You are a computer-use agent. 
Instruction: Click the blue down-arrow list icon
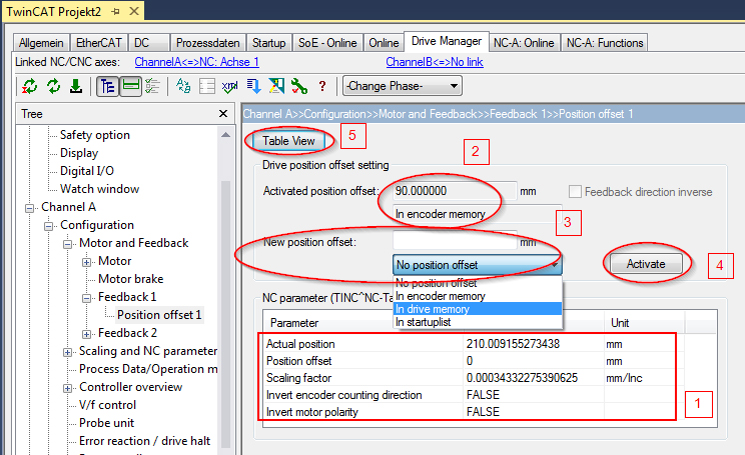click(x=254, y=86)
